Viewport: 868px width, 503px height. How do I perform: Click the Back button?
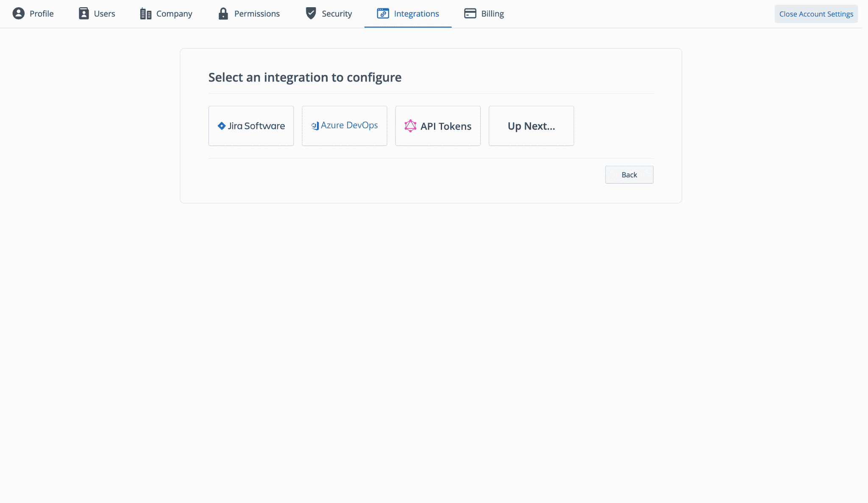pos(629,174)
